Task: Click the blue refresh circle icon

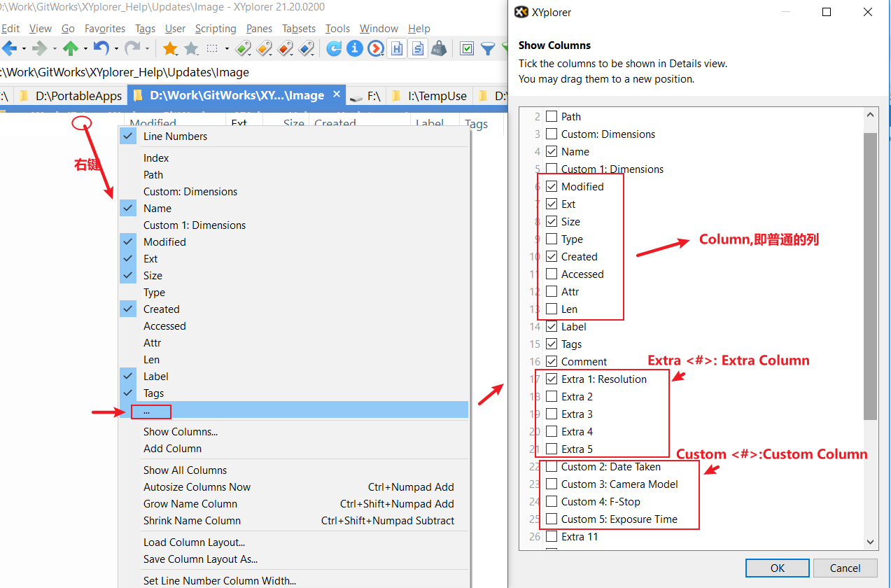Action: tap(335, 48)
